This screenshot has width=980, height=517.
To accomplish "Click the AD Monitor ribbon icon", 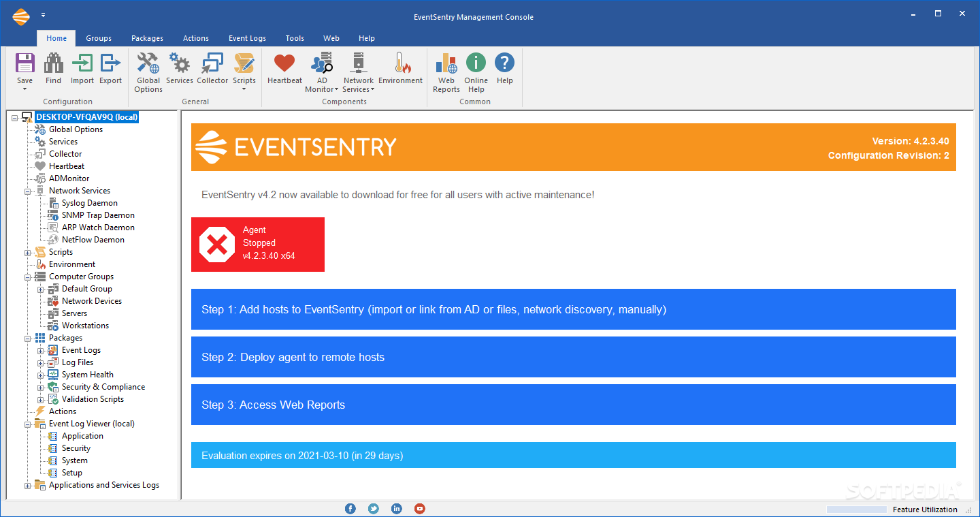I will click(322, 63).
